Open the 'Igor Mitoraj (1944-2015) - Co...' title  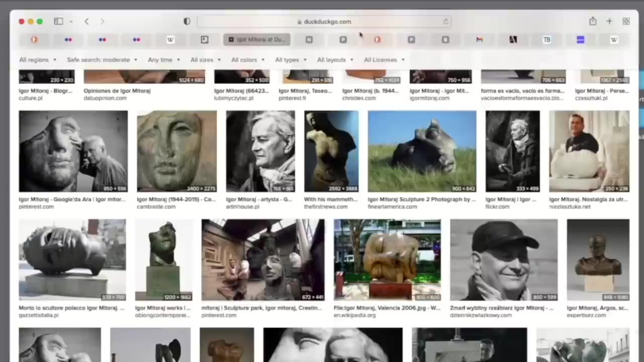(x=176, y=200)
